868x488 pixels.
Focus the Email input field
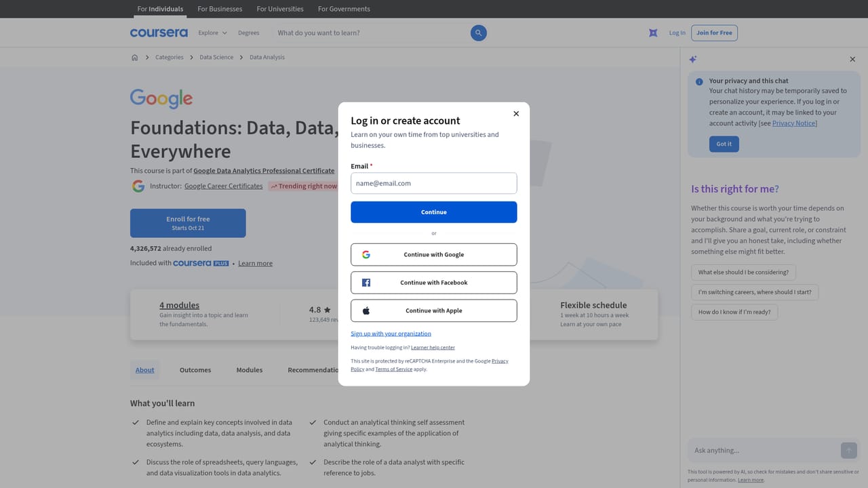(434, 183)
